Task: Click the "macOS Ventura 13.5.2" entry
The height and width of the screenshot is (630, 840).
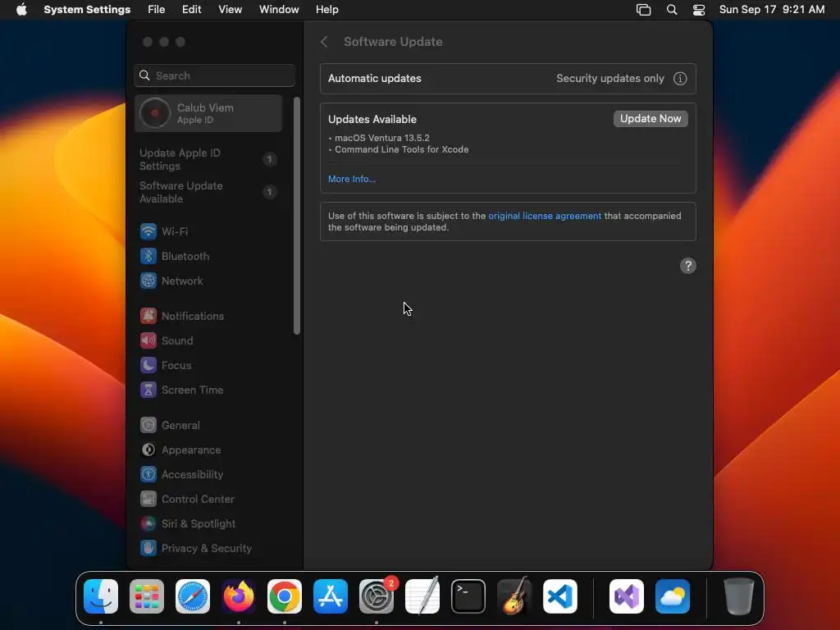Action: (382, 138)
